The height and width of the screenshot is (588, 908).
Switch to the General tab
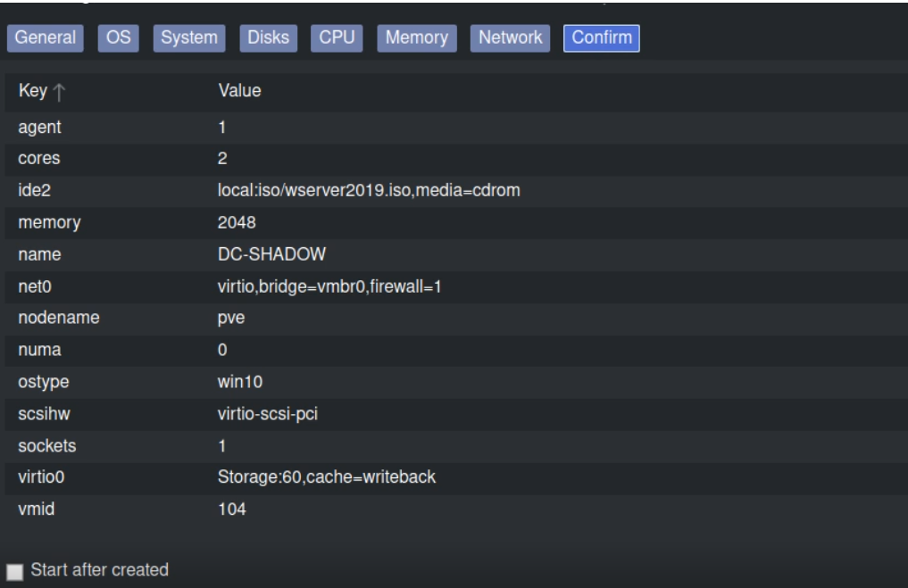pyautogui.click(x=46, y=38)
